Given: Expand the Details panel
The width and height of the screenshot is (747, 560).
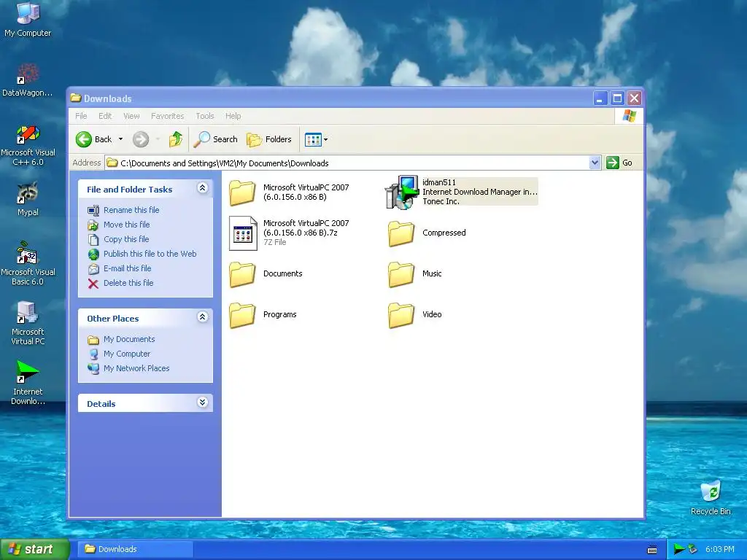Looking at the screenshot, I should (x=203, y=402).
